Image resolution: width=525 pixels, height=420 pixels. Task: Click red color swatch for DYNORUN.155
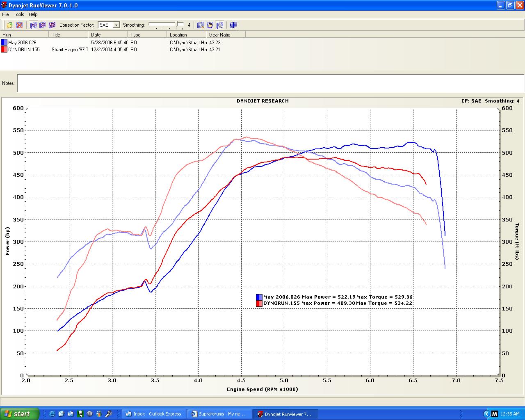pos(4,50)
